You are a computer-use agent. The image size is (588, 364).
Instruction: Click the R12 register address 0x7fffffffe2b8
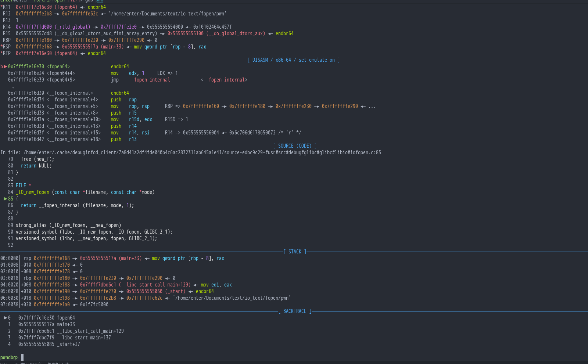(x=34, y=14)
